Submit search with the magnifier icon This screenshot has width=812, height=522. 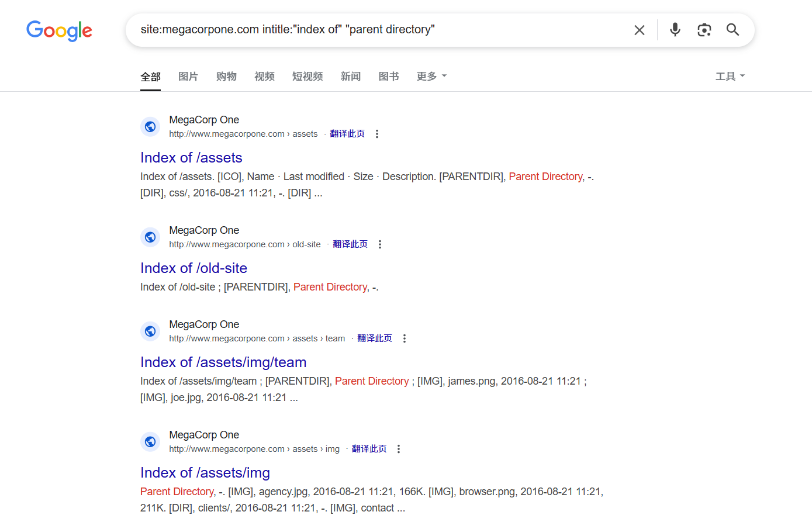(733, 30)
